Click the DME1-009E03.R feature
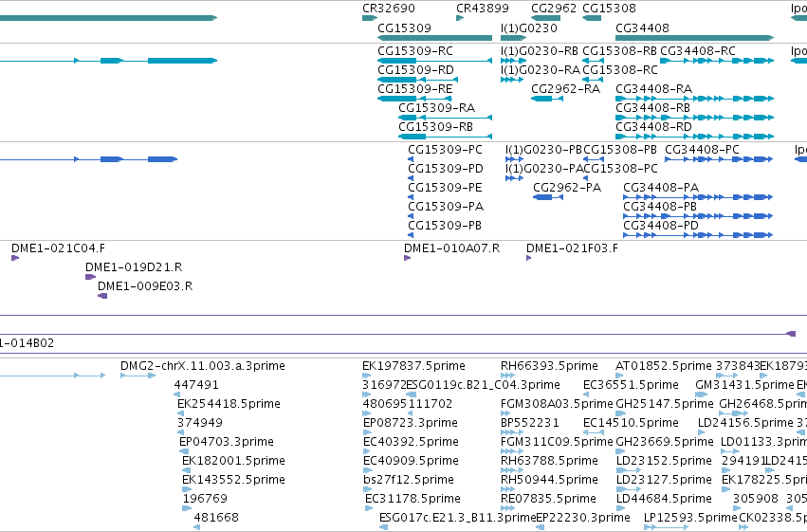Screen dimensions: 807x532 tap(102, 297)
